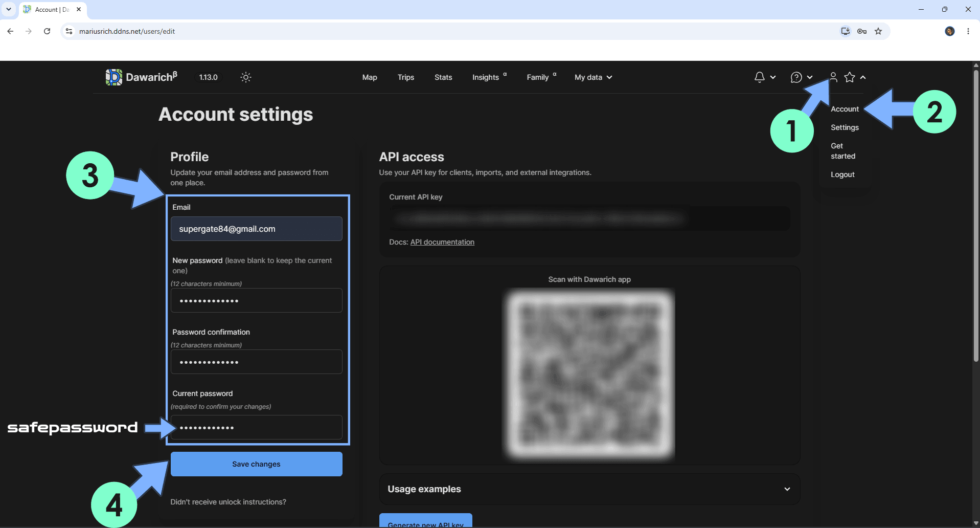Click the Scan with Dawarich app label

[x=589, y=279]
